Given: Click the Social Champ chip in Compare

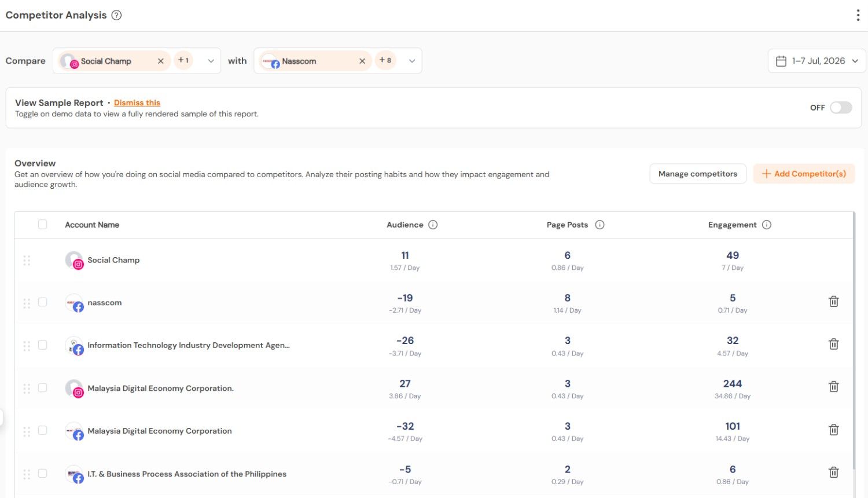Looking at the screenshot, I should 115,61.
